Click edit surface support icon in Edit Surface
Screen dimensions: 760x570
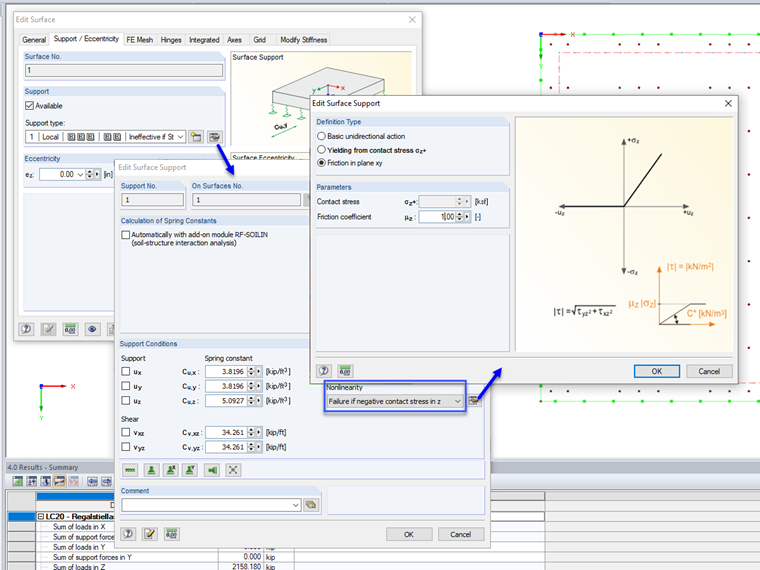tap(214, 137)
